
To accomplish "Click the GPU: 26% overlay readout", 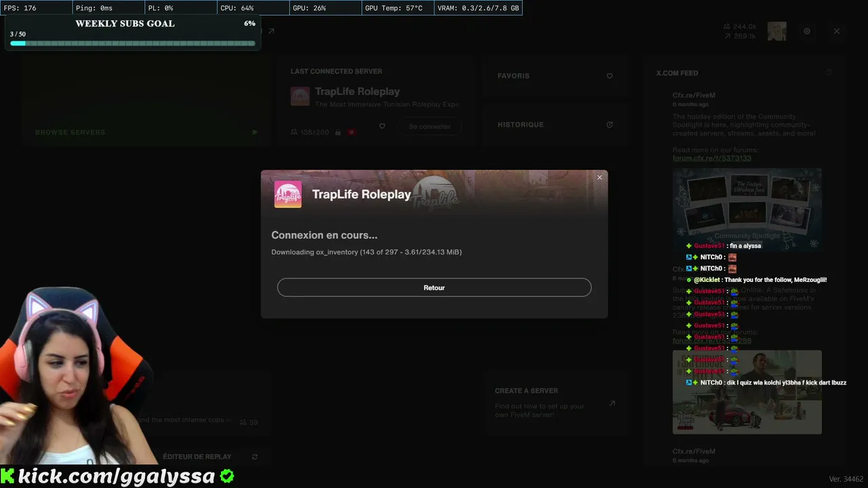I will click(x=309, y=8).
